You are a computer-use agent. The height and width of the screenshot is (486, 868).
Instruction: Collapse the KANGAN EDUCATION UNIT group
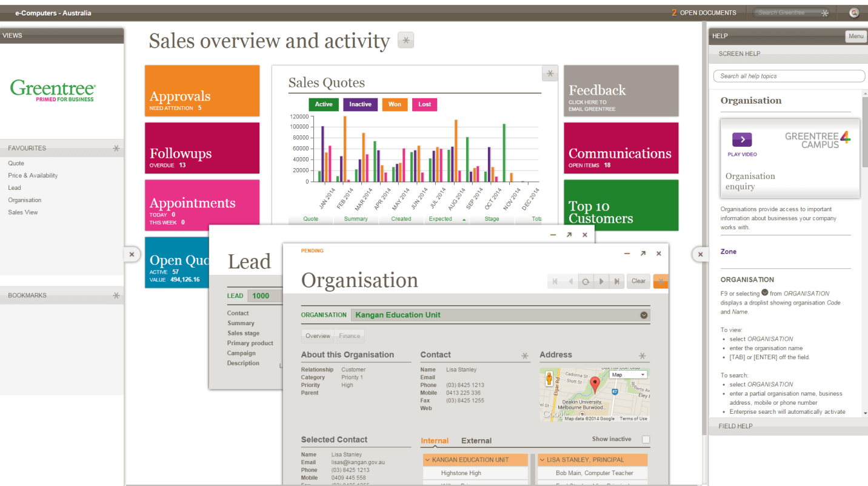coord(475,460)
